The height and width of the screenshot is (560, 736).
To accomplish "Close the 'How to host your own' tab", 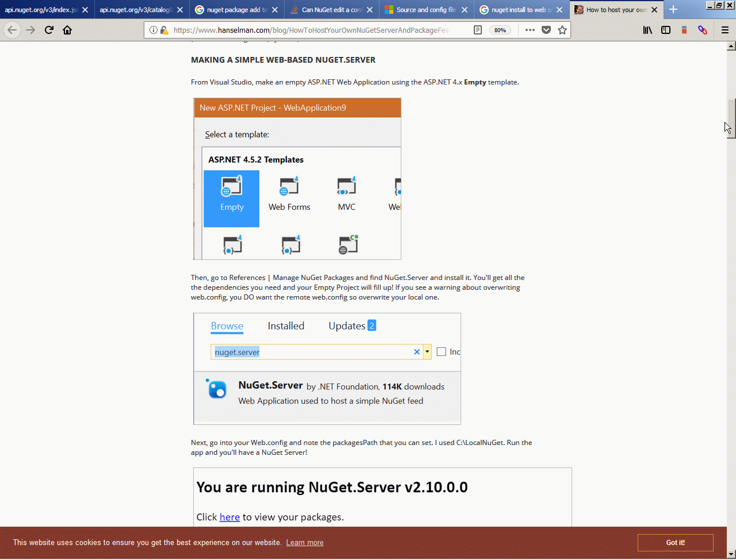I will 654,10.
